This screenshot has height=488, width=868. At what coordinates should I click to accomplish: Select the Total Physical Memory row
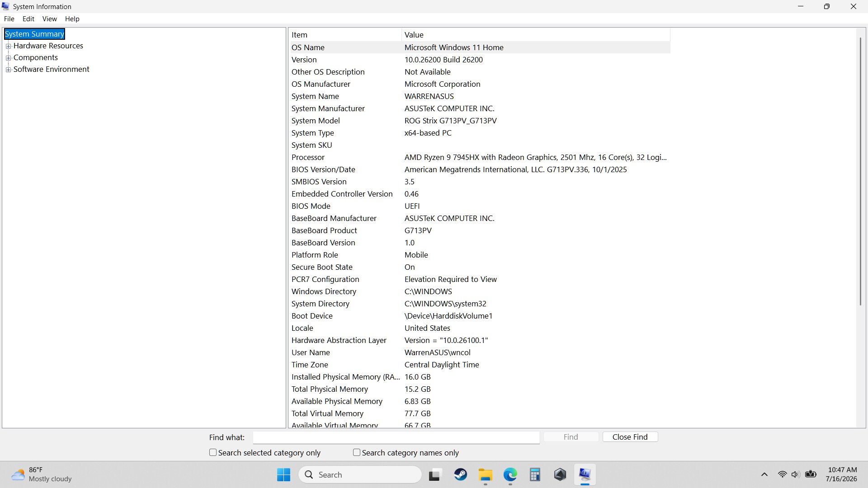[480, 389]
